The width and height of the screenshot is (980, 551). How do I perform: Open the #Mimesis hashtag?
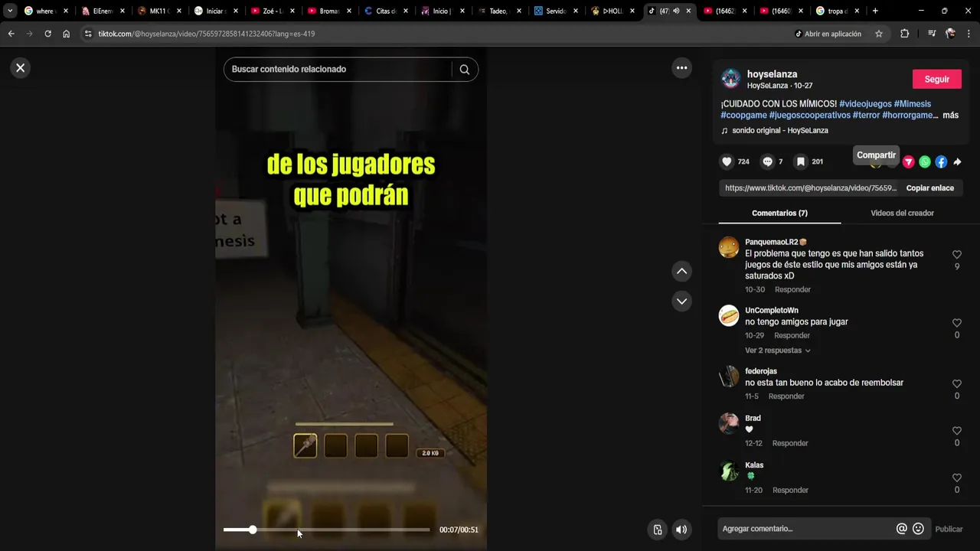pyautogui.click(x=913, y=104)
